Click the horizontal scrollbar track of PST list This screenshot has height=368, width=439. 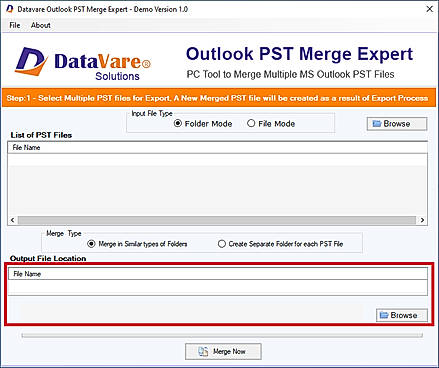click(217, 220)
